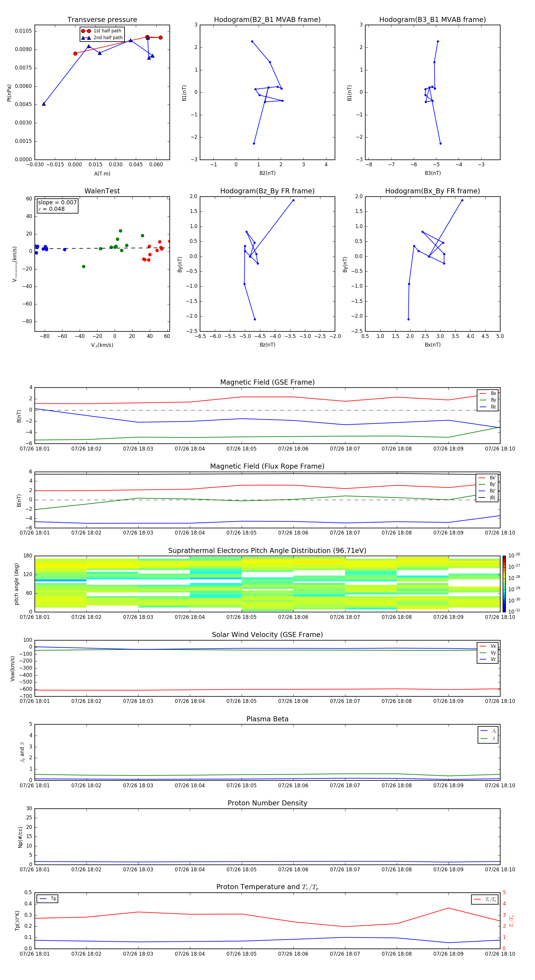Select the '2nd half path' legend entry
The width and height of the screenshot is (535, 980).
(x=102, y=38)
